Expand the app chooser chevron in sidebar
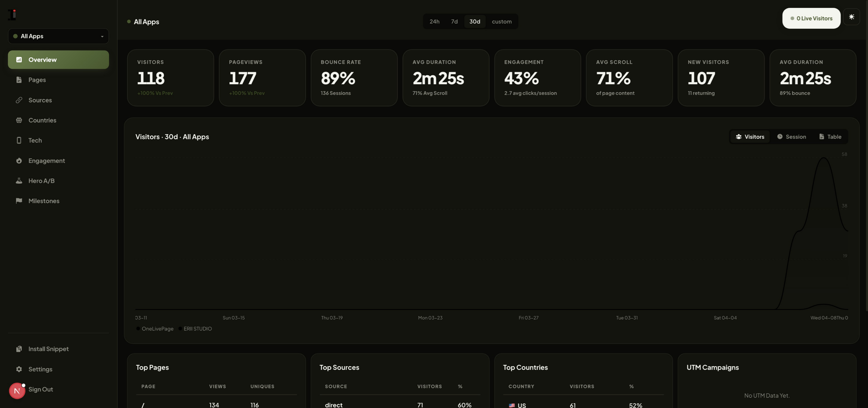 point(102,36)
